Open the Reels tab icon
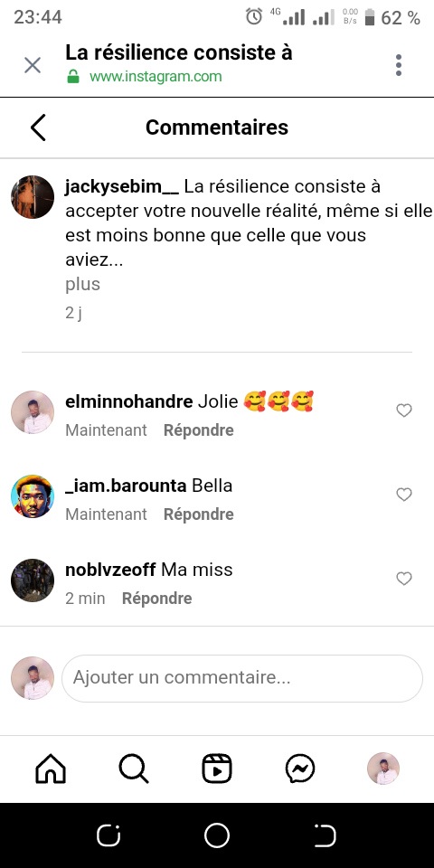Image resolution: width=434 pixels, height=868 pixels. (216, 769)
